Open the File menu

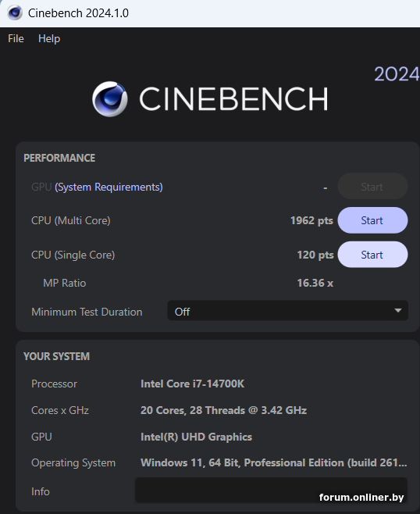click(x=16, y=39)
